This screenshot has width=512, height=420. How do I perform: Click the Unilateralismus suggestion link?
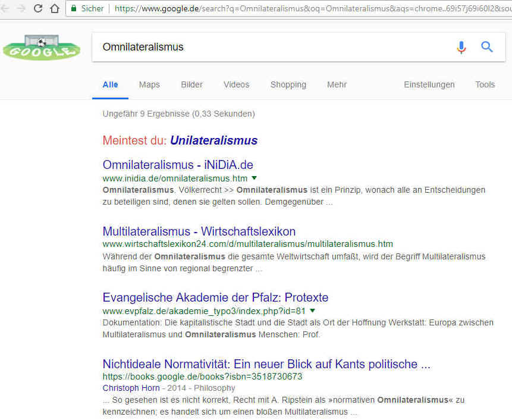click(x=214, y=140)
